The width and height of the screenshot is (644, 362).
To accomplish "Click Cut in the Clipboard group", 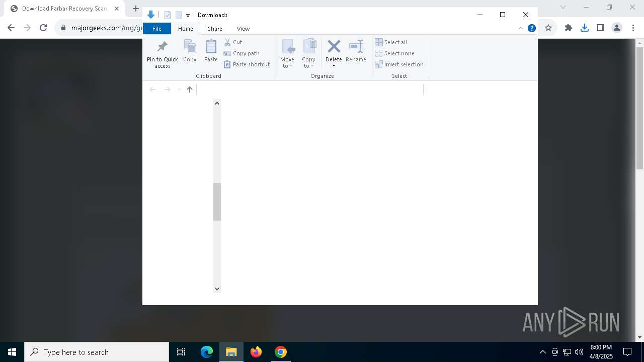I will click(x=233, y=42).
